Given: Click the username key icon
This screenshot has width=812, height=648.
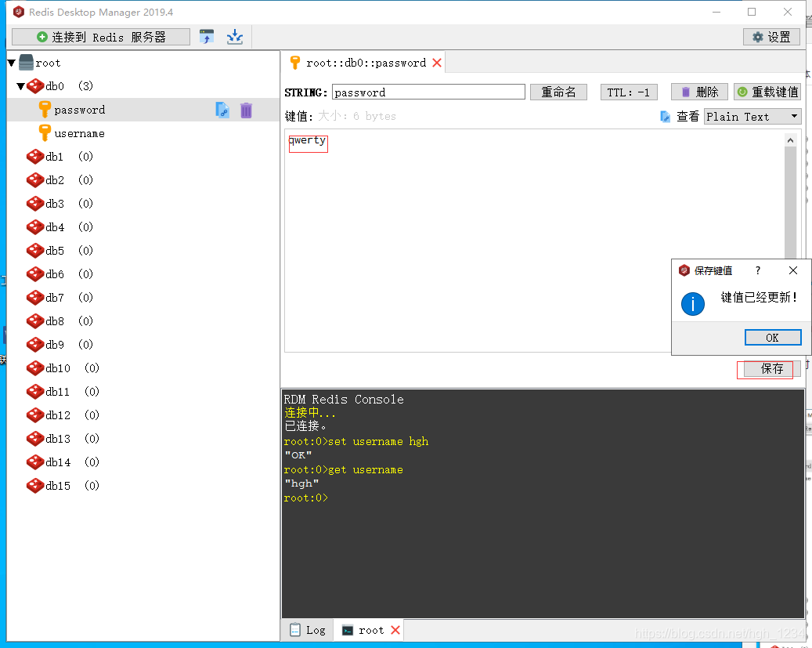Looking at the screenshot, I should pyautogui.click(x=45, y=133).
